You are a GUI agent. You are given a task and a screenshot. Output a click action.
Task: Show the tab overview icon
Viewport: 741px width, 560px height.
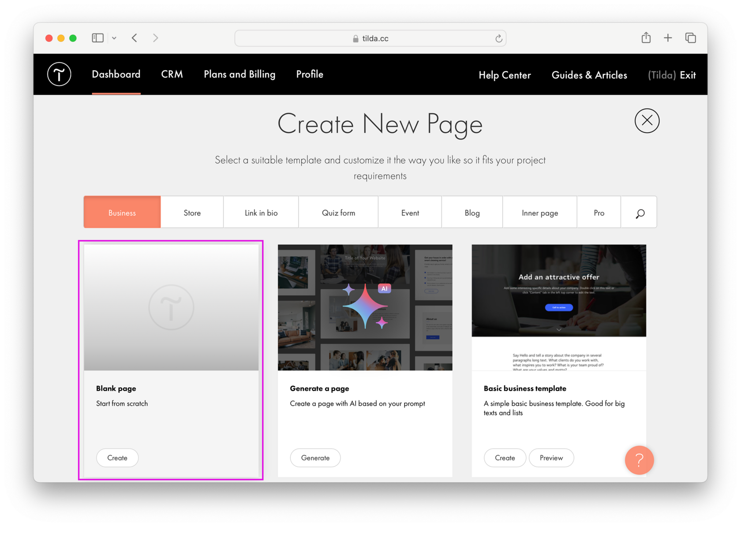pyautogui.click(x=690, y=38)
